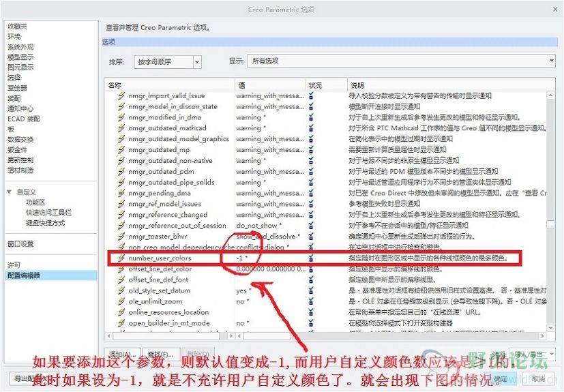Click lightning icon beside nmgr_pending_dma
The image size is (564, 392).
(121, 193)
